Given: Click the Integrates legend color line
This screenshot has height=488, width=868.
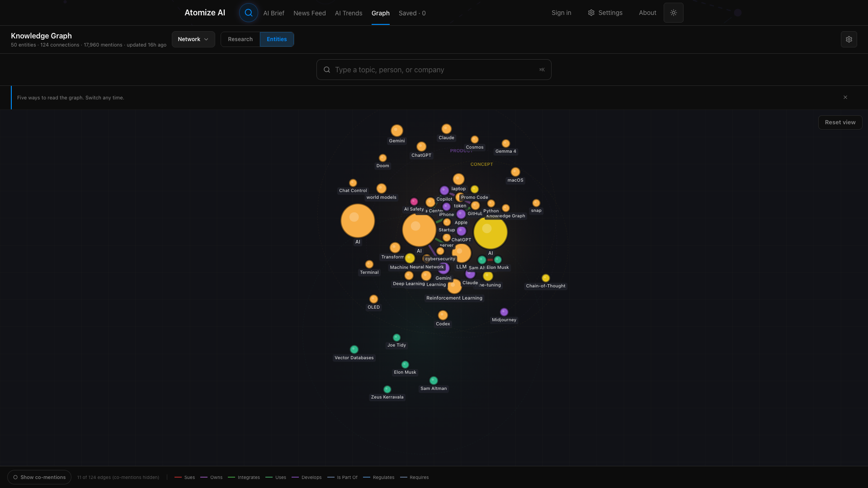Looking at the screenshot, I should pos(231,477).
